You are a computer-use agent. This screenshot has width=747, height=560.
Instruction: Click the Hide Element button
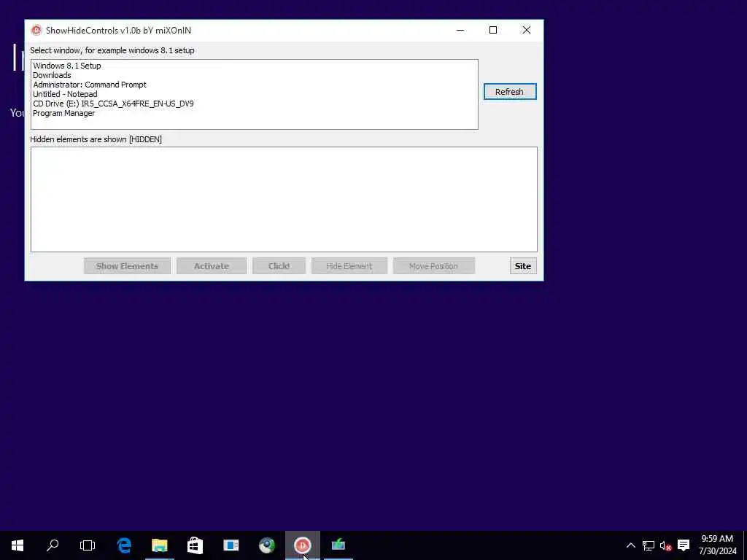point(349,266)
